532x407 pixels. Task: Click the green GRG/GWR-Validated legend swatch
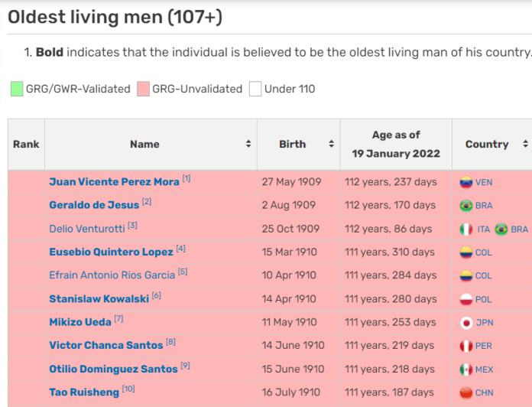click(17, 89)
